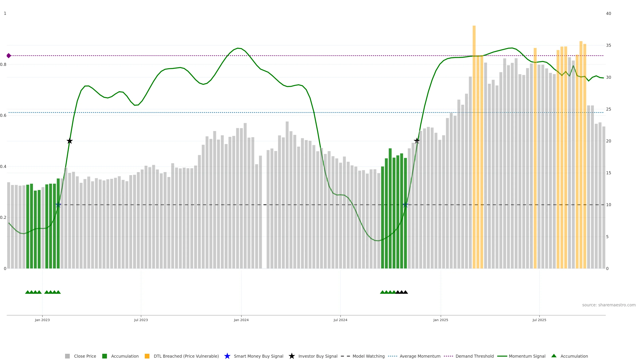Toggle Model Watching dashed line legend entry
This screenshot has width=644, height=362.
(368, 356)
